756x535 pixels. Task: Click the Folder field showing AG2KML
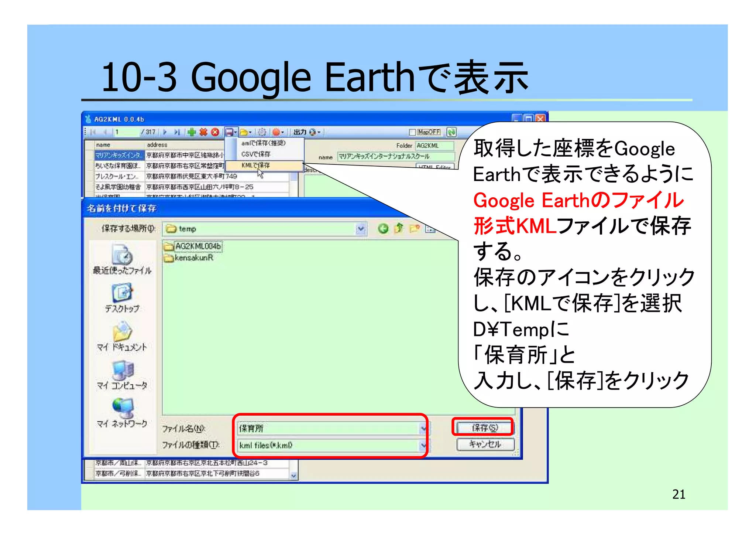coord(434,146)
